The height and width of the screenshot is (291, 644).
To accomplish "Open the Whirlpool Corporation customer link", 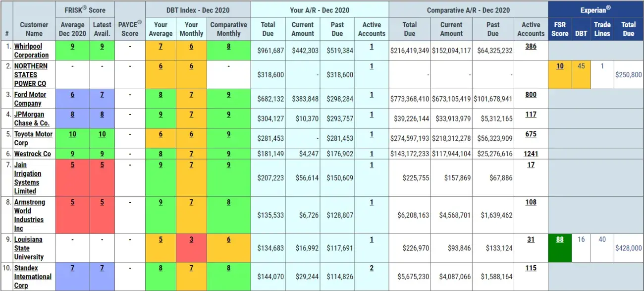I will tap(31, 51).
